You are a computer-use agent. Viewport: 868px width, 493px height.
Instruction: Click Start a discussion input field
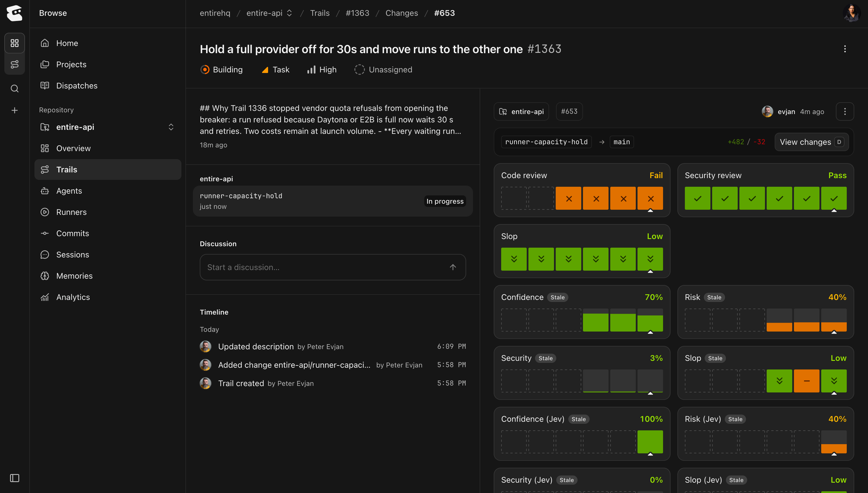(333, 267)
